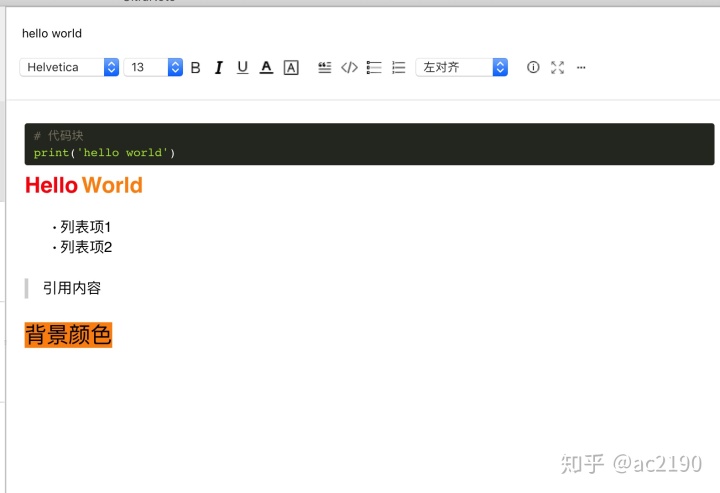Click the # 代码块 comment line
The image size is (720, 493).
point(58,135)
